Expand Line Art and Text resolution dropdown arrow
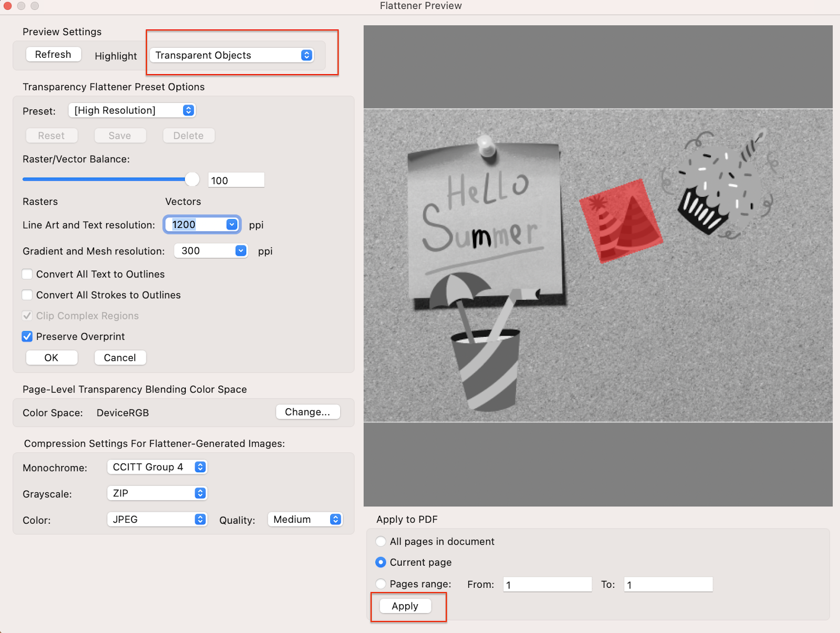This screenshot has height=633, width=840. pyautogui.click(x=232, y=225)
